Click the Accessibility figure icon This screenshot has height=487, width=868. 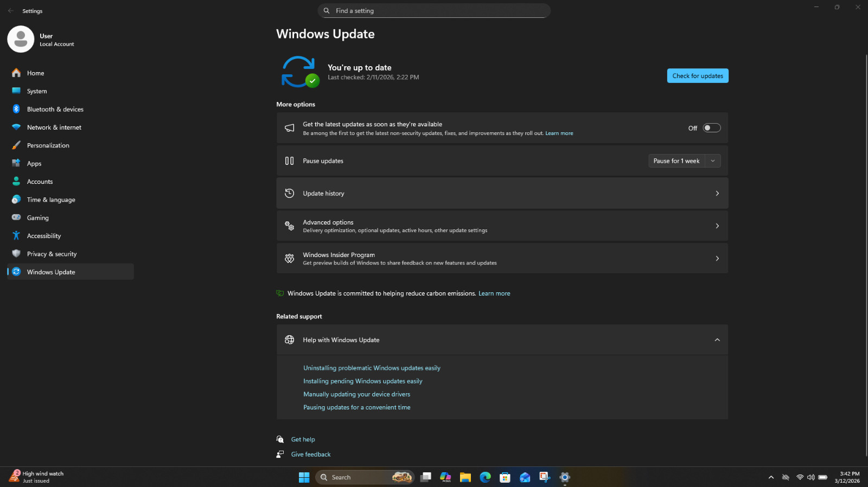click(x=16, y=236)
